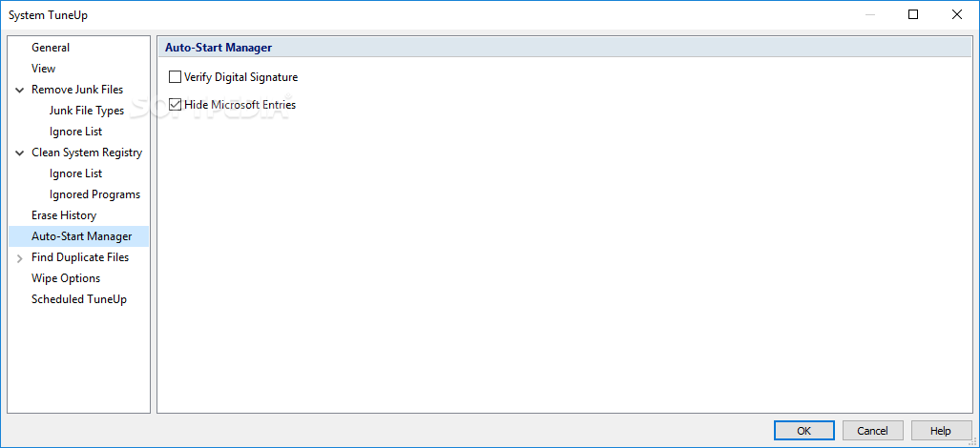Screen dimensions: 980x448
Task: Maximize the System TuneUp window
Action: [913, 15]
